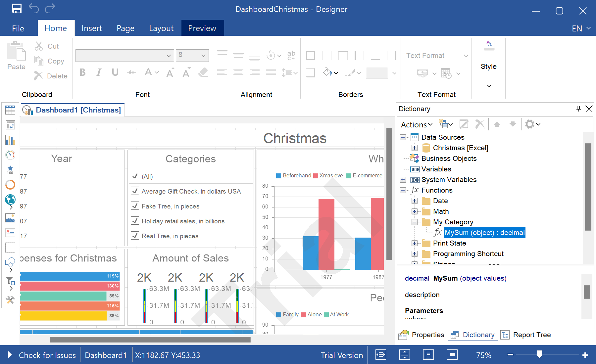Click the toolbox setup wrench icon
This screenshot has height=364, width=596.
[x=10, y=300]
